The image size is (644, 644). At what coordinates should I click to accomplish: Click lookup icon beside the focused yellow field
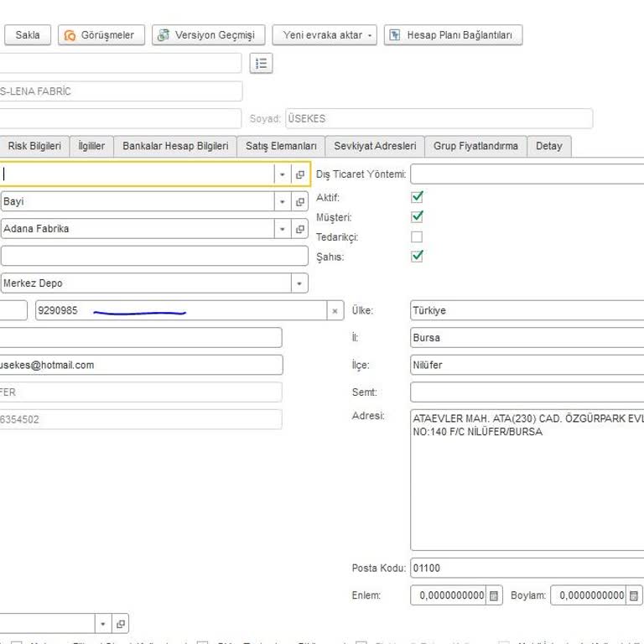click(300, 174)
